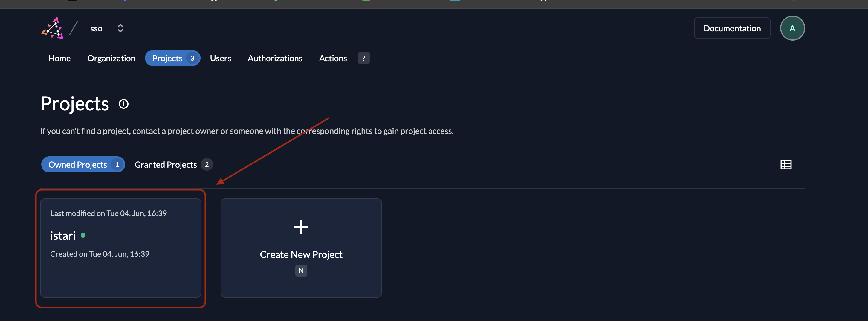Click the N keyboard shortcut badge
Screen dimensions: 868x321
tap(301, 270)
